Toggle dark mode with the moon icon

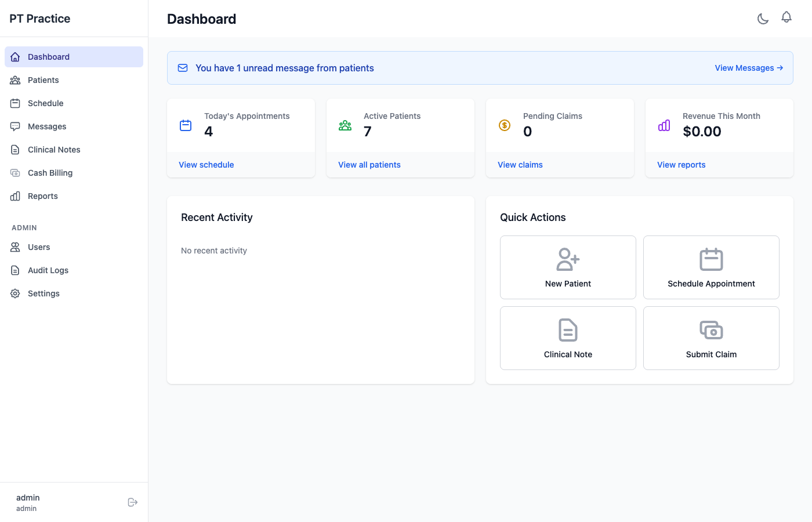click(x=763, y=19)
